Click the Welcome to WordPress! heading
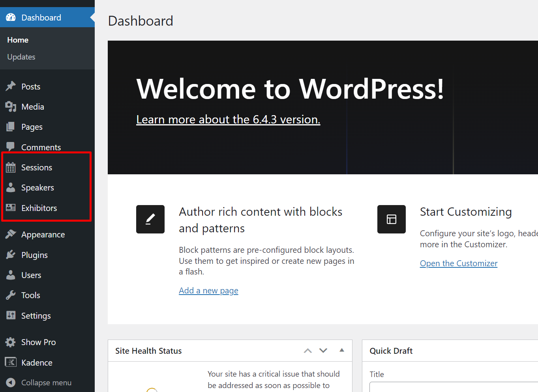Image resolution: width=538 pixels, height=392 pixels. click(x=290, y=89)
